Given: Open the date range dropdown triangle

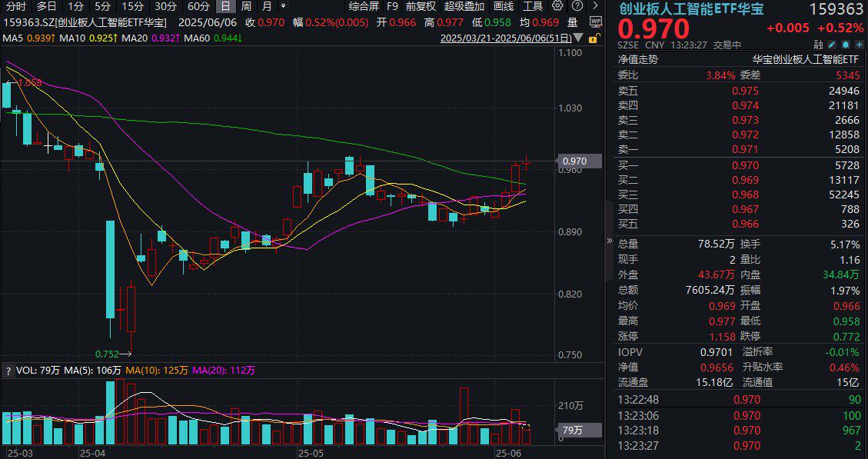Looking at the screenshot, I should [578, 38].
